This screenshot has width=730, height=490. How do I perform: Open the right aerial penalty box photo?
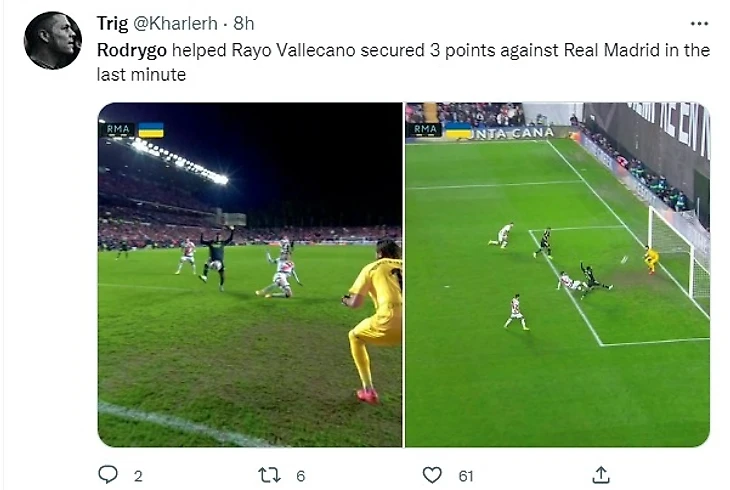point(558,275)
